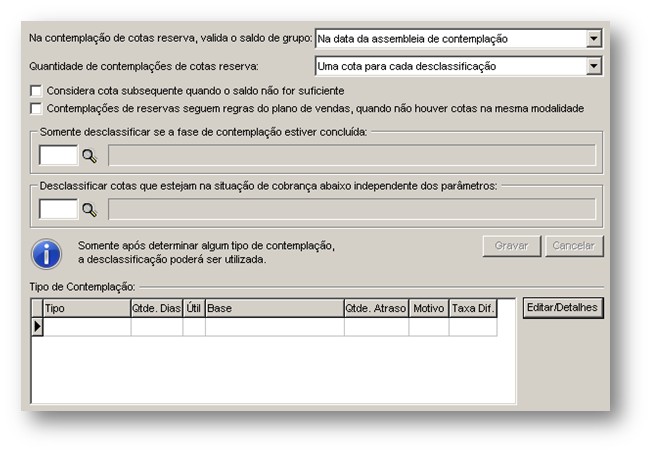Enable 'Considera cota subsequente' checkbox
The height and width of the screenshot is (453, 652).
(x=36, y=91)
